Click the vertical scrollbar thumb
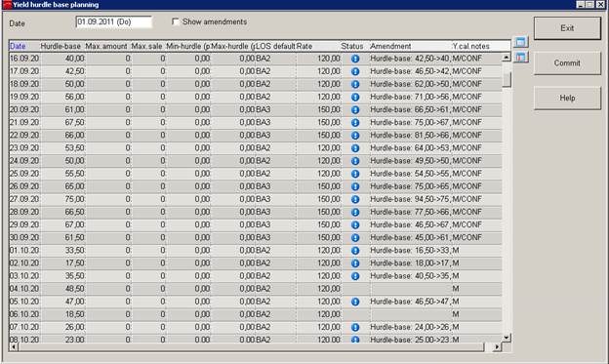The image size is (609, 364). [x=507, y=80]
